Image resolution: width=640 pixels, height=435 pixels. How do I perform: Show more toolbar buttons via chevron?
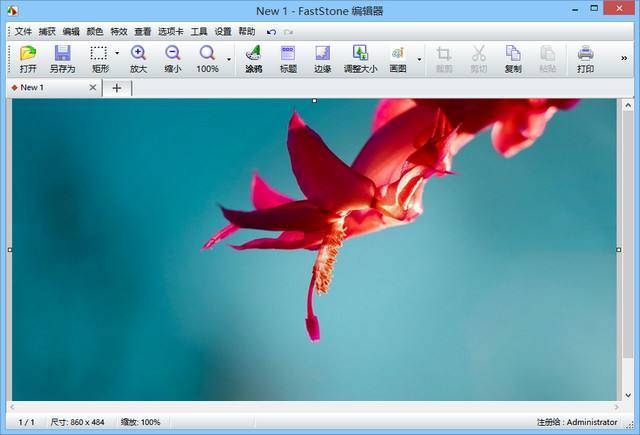(x=624, y=58)
